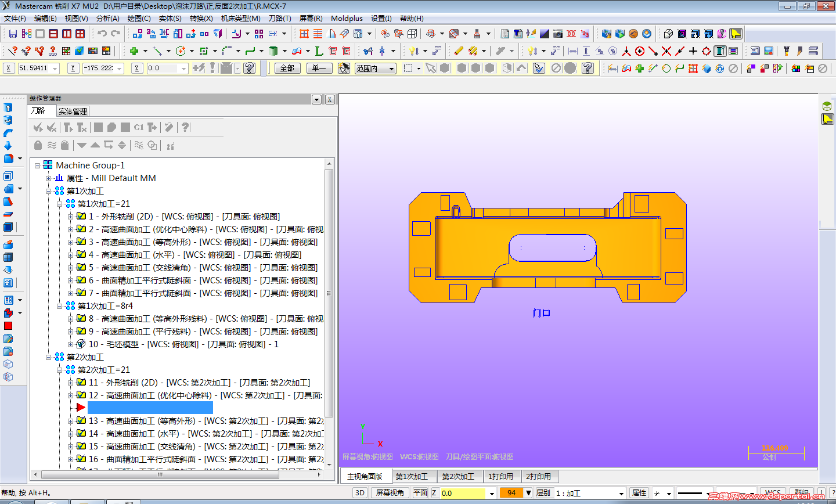
Task: Click the red square icon in left sidebar
Action: pos(8,326)
